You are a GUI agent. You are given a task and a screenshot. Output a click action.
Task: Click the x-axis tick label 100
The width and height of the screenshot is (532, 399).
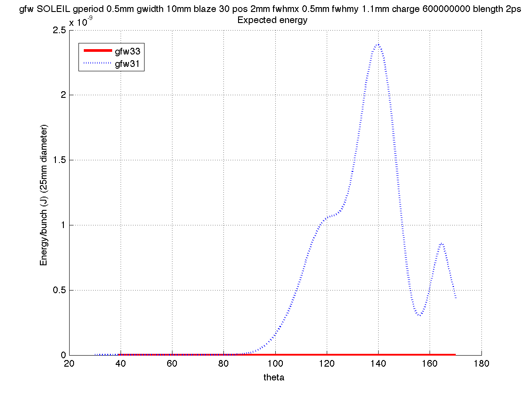[275, 364]
